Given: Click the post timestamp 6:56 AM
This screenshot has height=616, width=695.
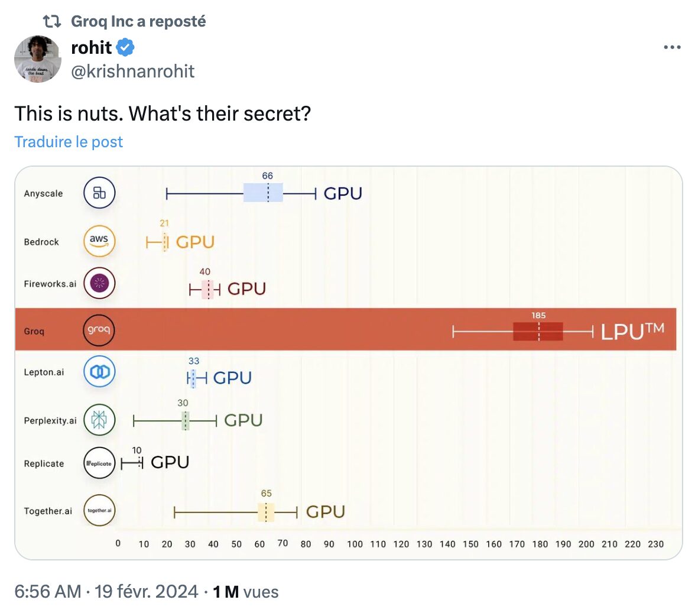Looking at the screenshot, I should click(x=48, y=592).
